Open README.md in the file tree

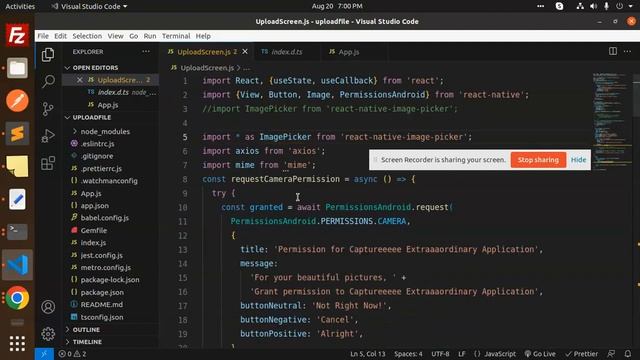click(x=102, y=304)
